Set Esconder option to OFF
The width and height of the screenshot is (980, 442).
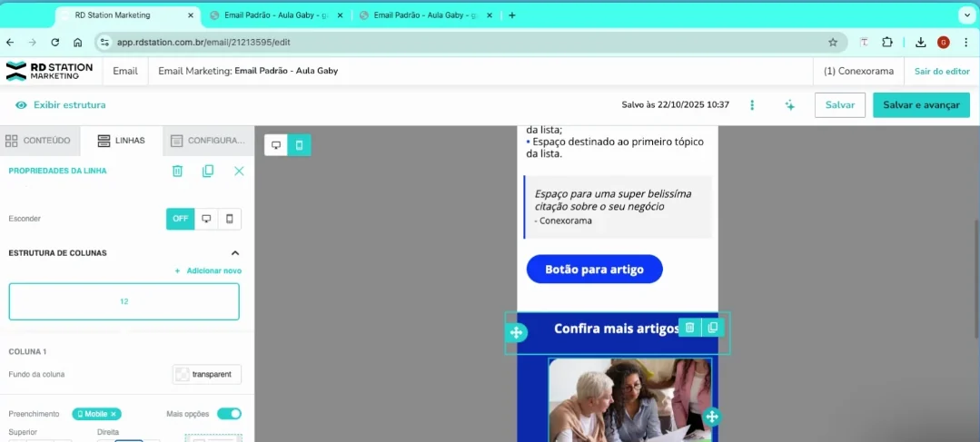[x=181, y=219]
